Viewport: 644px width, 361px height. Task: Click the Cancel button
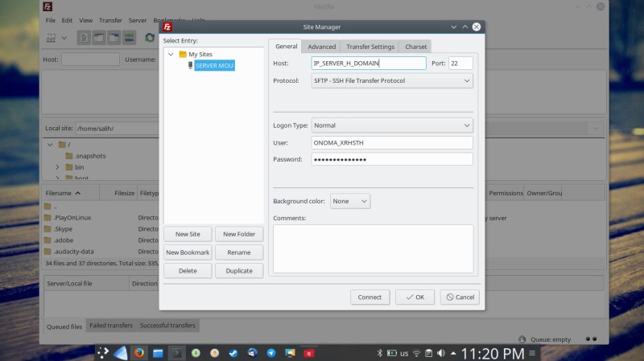(460, 297)
